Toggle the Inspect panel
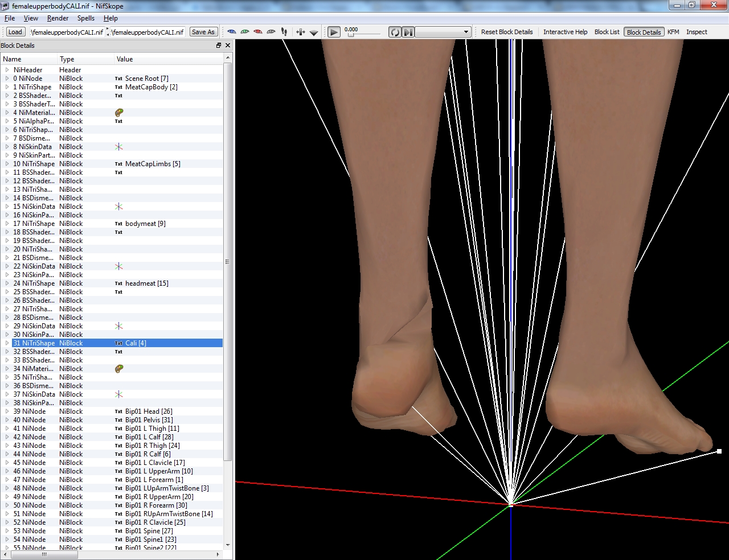The image size is (729, 560). coord(697,32)
